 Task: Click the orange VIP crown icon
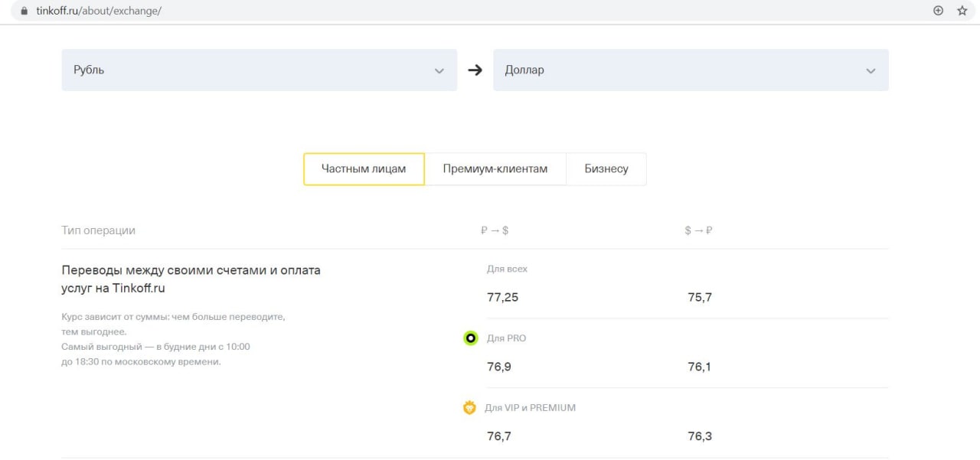point(469,408)
